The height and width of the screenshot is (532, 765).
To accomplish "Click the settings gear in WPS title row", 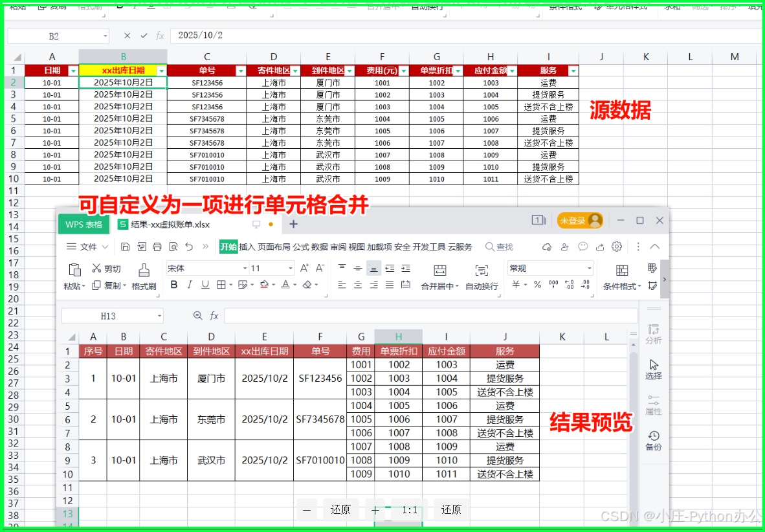I will coord(617,247).
